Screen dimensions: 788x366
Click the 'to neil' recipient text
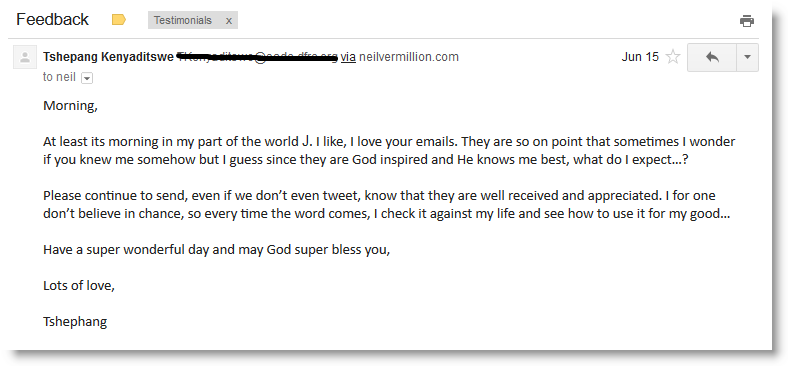pyautogui.click(x=59, y=78)
